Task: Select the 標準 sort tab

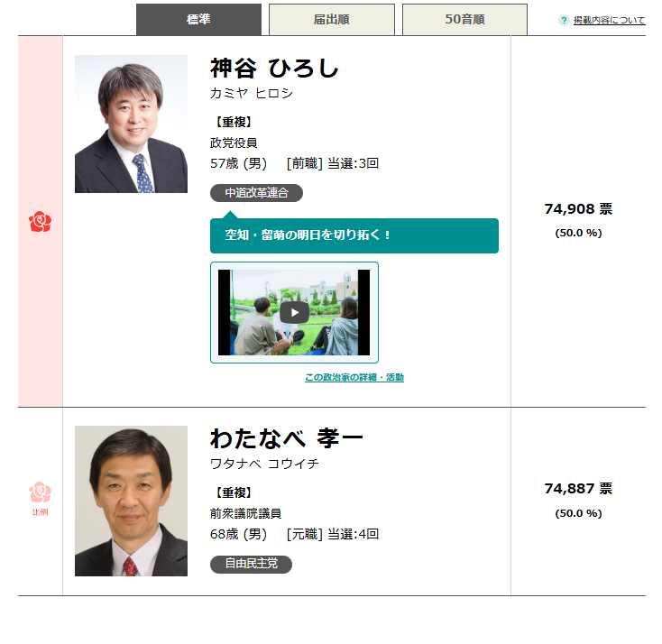Action: (198, 20)
